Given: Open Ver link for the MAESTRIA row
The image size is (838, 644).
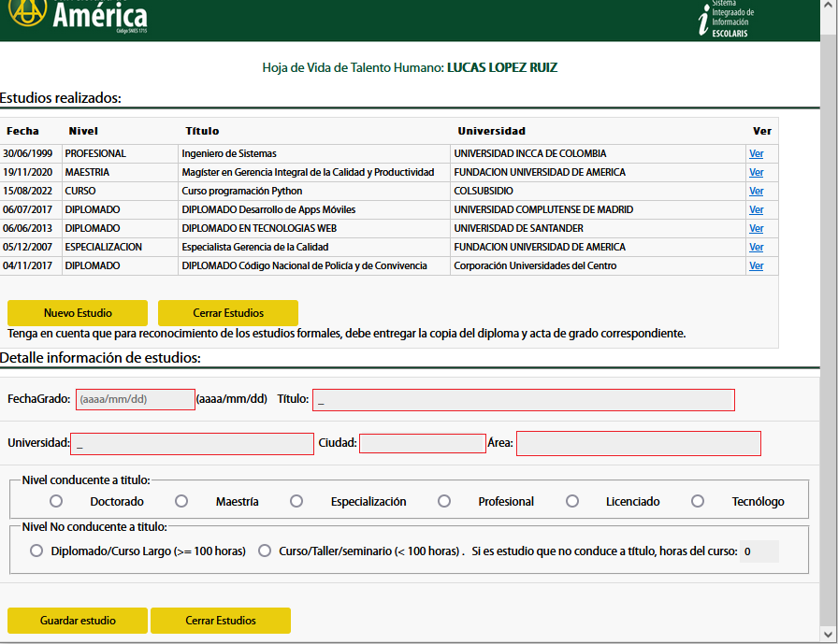Looking at the screenshot, I should coord(756,173).
